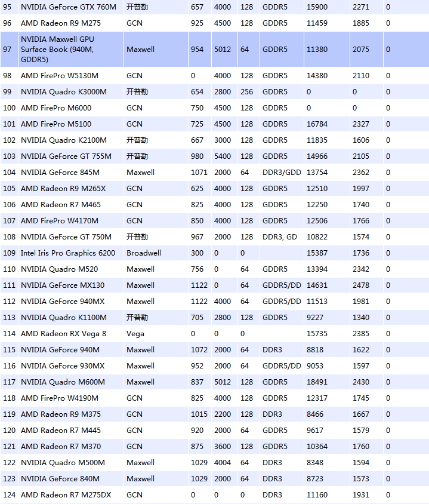Image resolution: width=429 pixels, height=504 pixels.
Task: Click AMD FirePro M6000 name
Action: point(56,108)
